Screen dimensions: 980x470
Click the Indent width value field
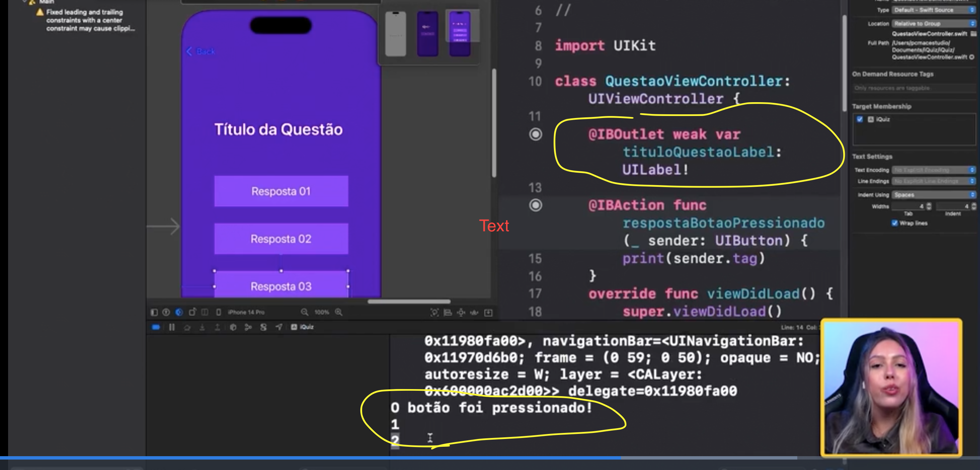point(953,206)
